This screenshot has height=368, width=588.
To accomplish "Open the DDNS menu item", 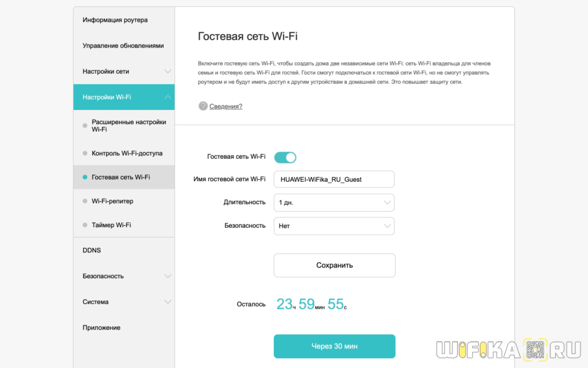I will point(92,251).
